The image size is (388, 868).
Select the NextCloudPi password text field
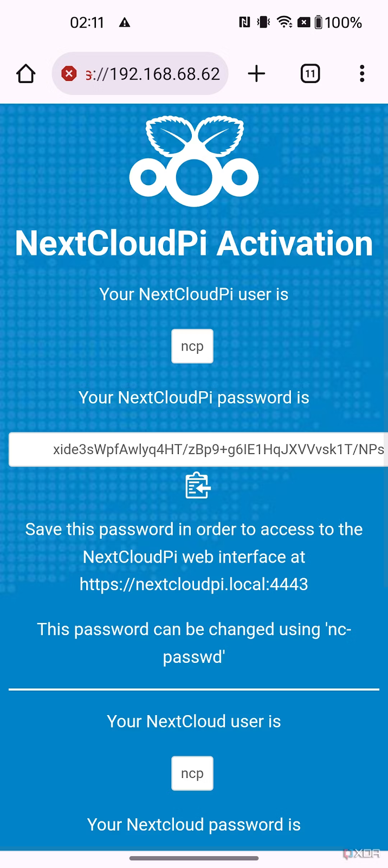click(x=198, y=450)
